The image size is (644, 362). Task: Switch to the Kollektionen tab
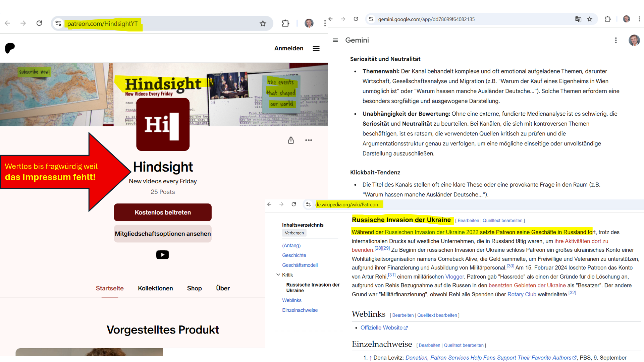tap(155, 288)
